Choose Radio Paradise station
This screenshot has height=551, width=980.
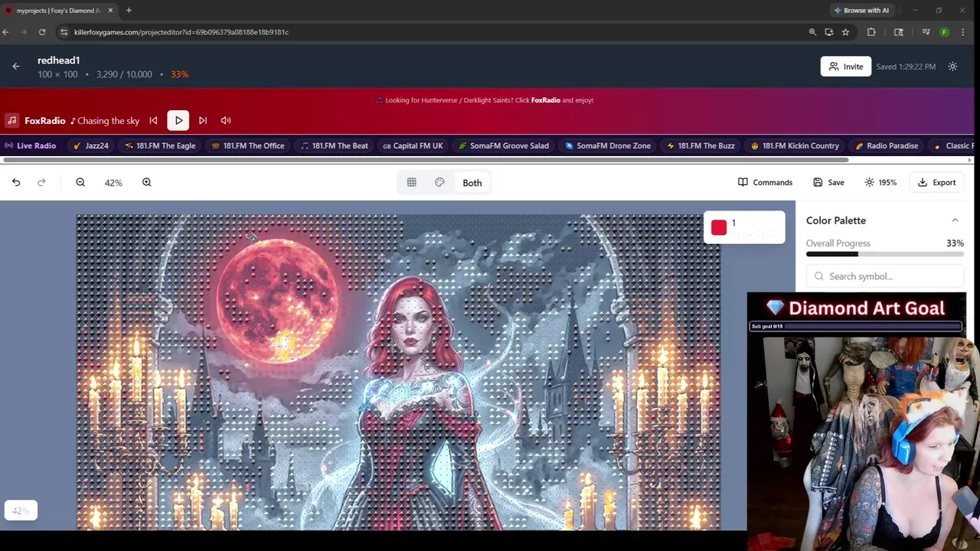click(x=887, y=145)
